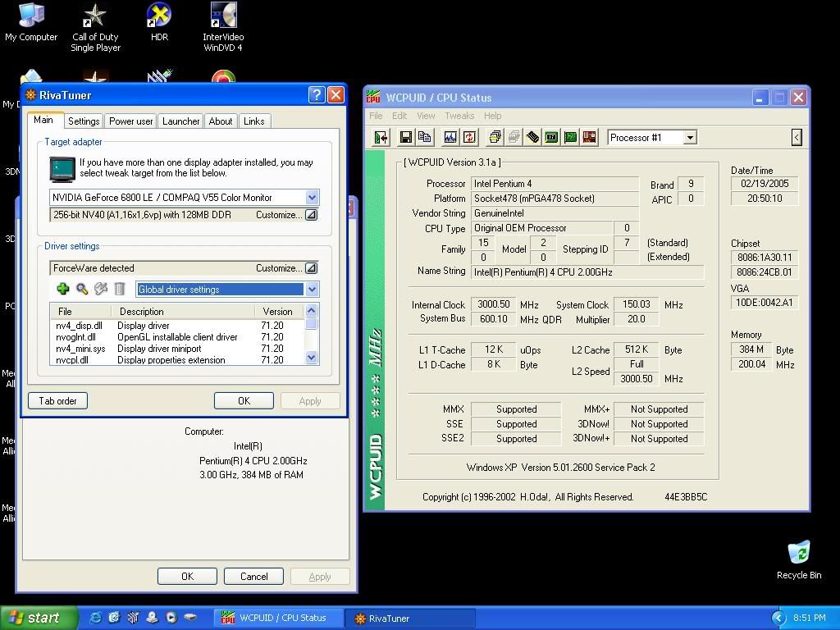This screenshot has width=840, height=630.
Task: Select the Launcher tab in RivaTuner
Action: (180, 121)
